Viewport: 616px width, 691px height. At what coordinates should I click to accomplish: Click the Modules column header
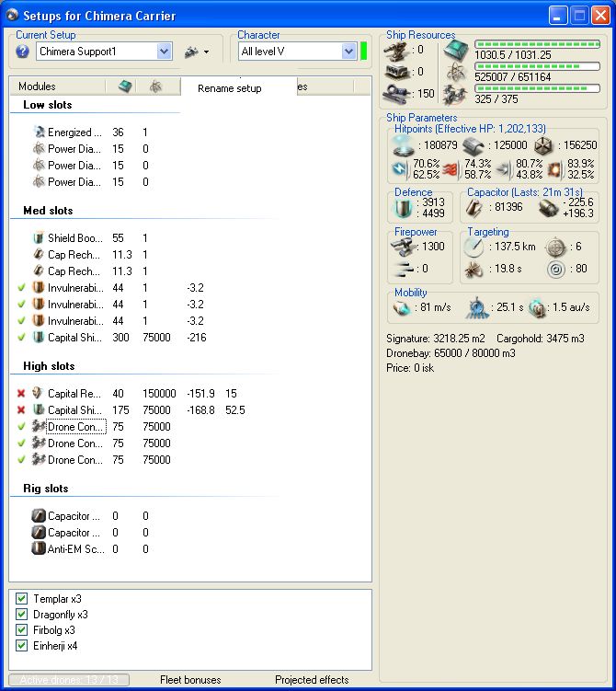point(58,86)
